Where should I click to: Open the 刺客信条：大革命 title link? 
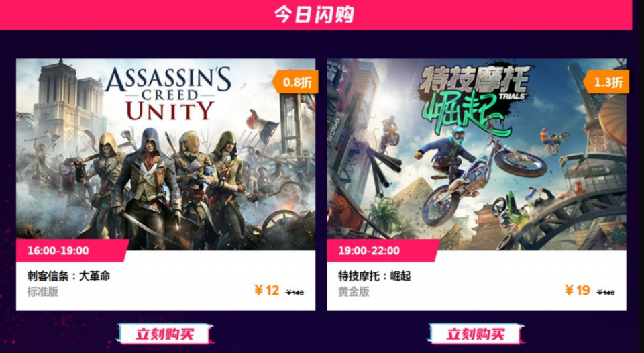click(68, 276)
